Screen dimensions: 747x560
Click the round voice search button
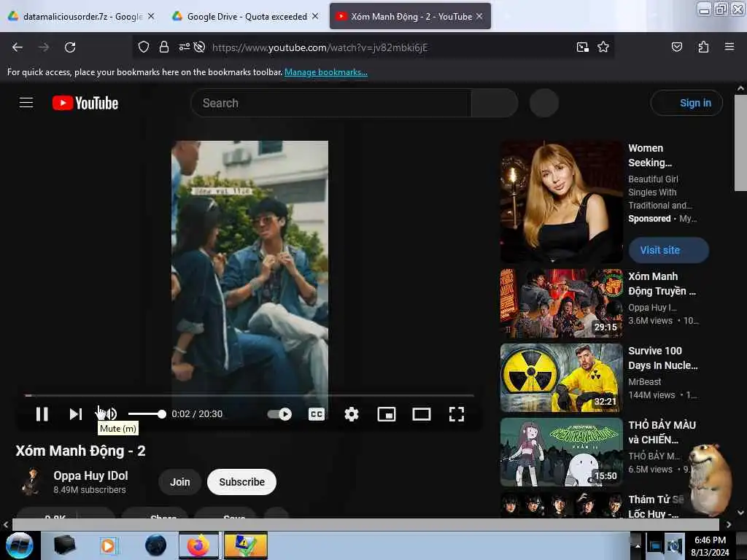544,103
